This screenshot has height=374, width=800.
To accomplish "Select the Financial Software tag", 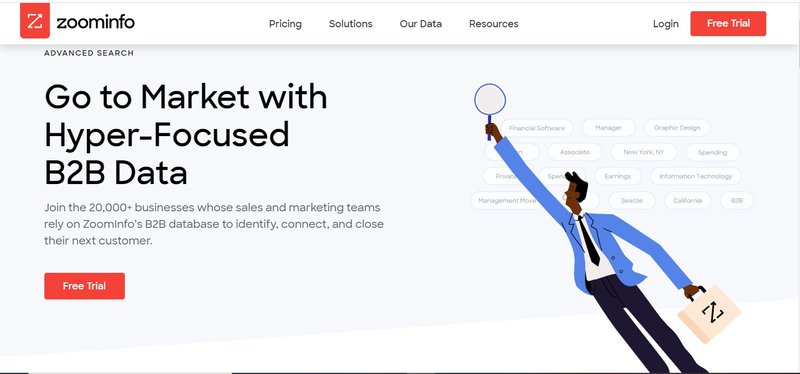I will pyautogui.click(x=537, y=128).
